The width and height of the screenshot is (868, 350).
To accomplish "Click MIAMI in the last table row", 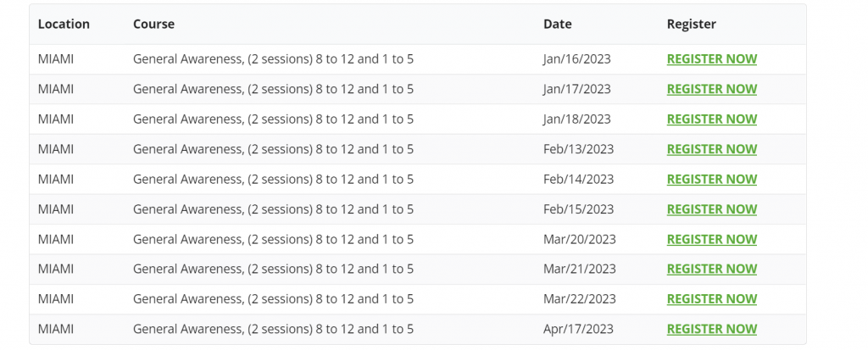I will [55, 329].
